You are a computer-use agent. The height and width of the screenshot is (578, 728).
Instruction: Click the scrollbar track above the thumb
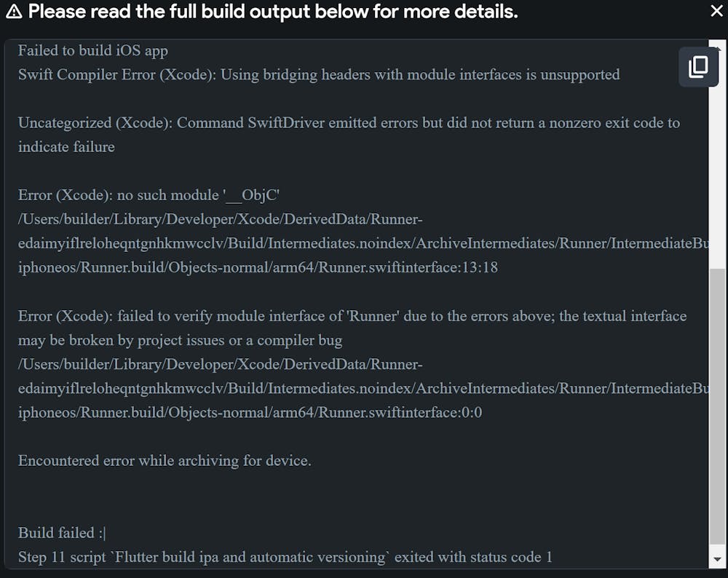[717, 182]
